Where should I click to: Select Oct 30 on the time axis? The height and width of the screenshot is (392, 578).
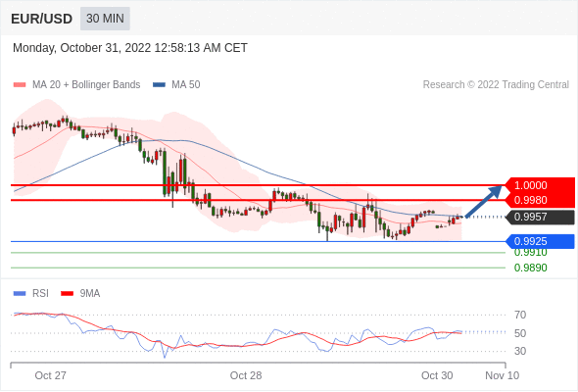click(437, 375)
